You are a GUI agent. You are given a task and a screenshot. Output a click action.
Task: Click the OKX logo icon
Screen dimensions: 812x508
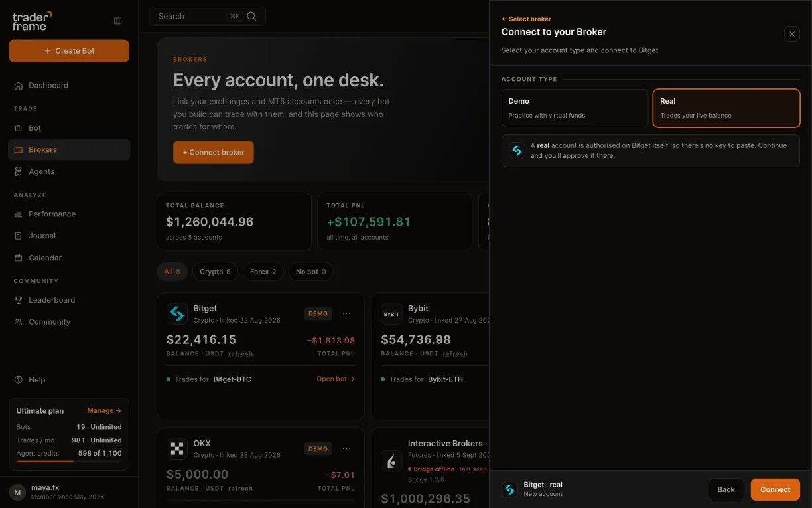tap(177, 449)
